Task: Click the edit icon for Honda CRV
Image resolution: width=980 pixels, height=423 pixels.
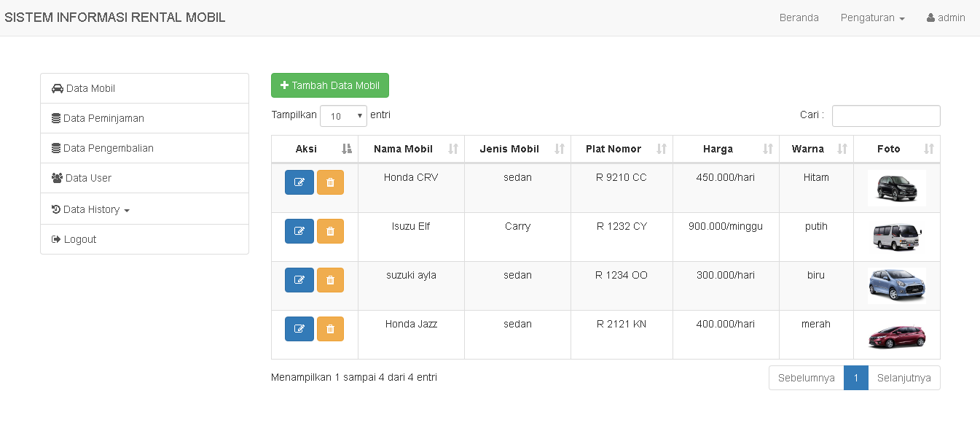Action: [x=299, y=182]
